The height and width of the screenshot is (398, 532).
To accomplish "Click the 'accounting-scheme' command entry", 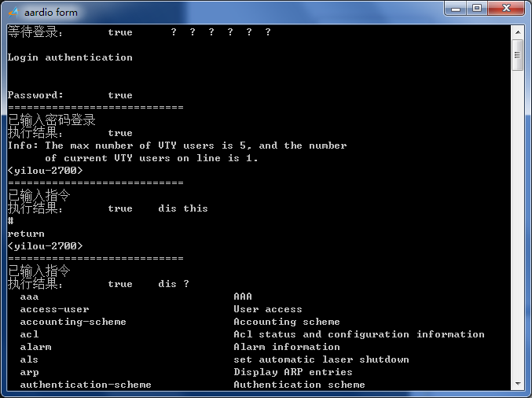I will pyautogui.click(x=73, y=322).
